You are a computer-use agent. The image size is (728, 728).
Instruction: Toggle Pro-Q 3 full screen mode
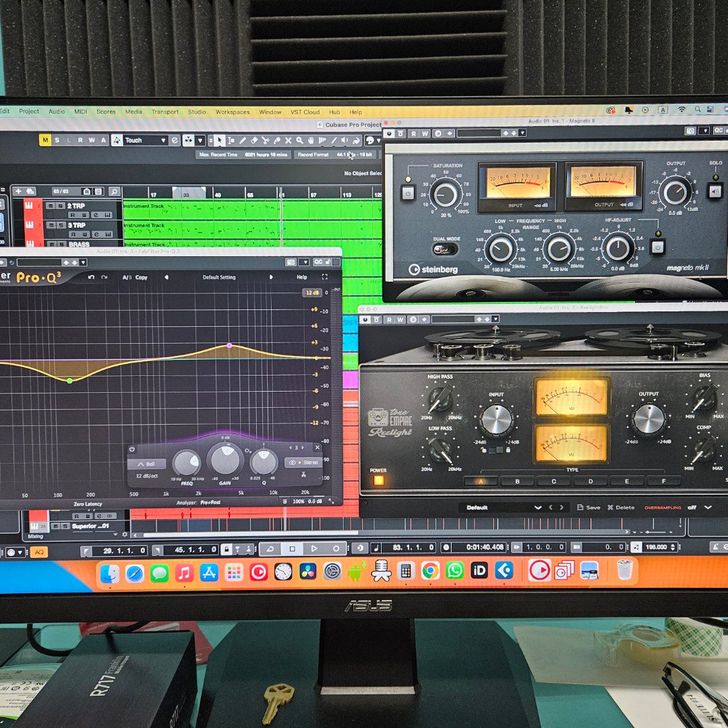pyautogui.click(x=324, y=277)
